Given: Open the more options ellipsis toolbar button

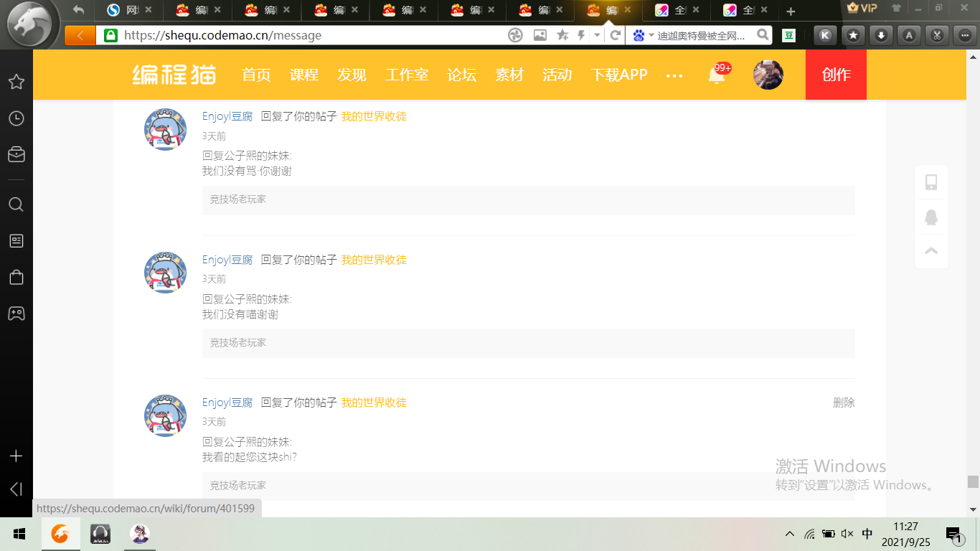Looking at the screenshot, I should [963, 35].
